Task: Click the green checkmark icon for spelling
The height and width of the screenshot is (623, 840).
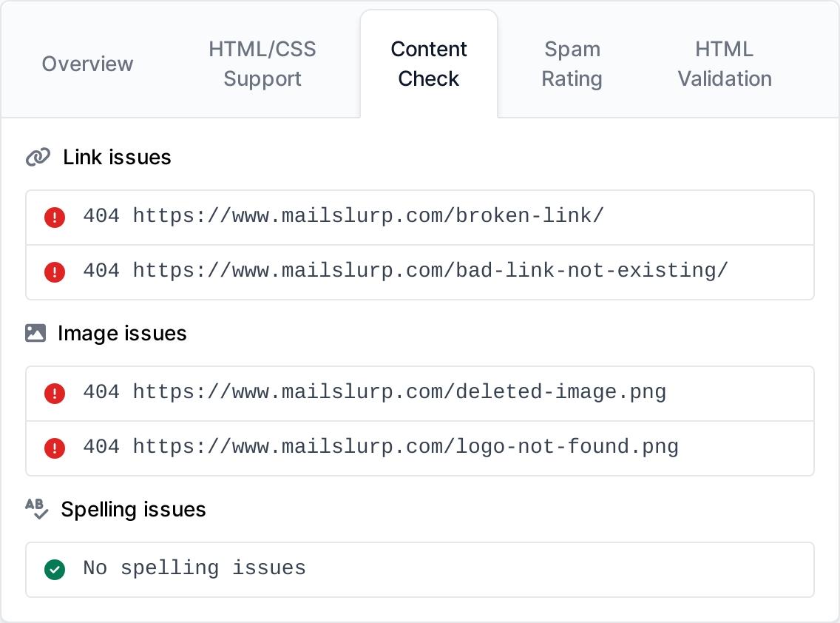Action: 55,569
